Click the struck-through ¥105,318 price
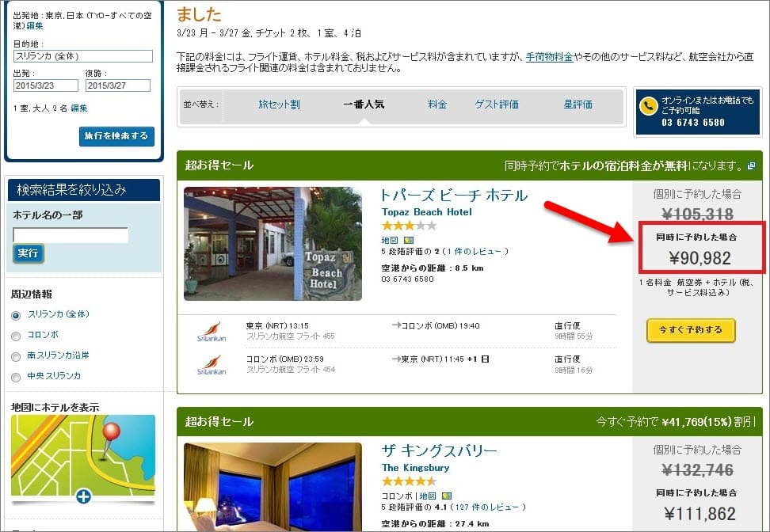Screen dimensions: 770x532 [697, 214]
